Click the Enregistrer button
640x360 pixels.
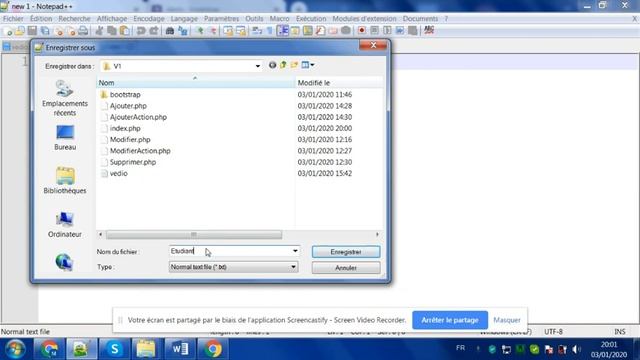[346, 252]
